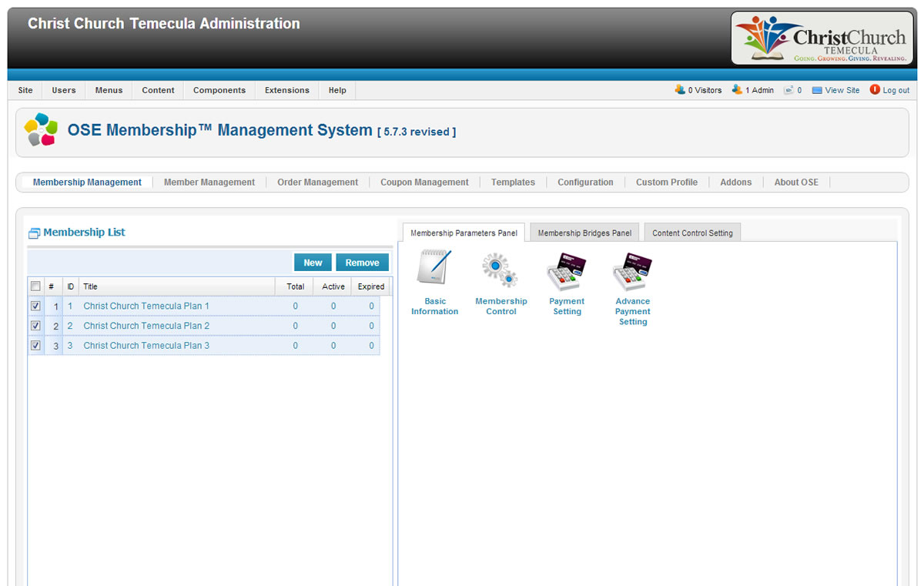Click the Visitors icon in status bar
This screenshot has width=924, height=586.
pos(680,90)
